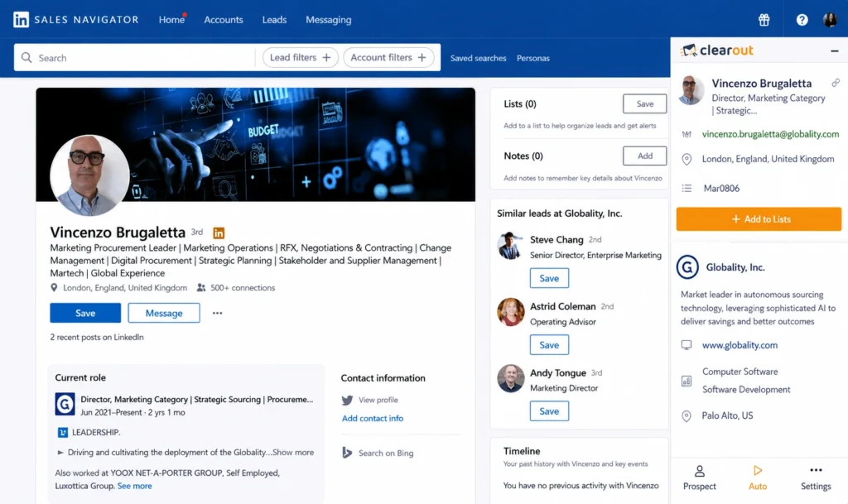Open Personas link
The height and width of the screenshot is (504, 848).
tap(532, 58)
